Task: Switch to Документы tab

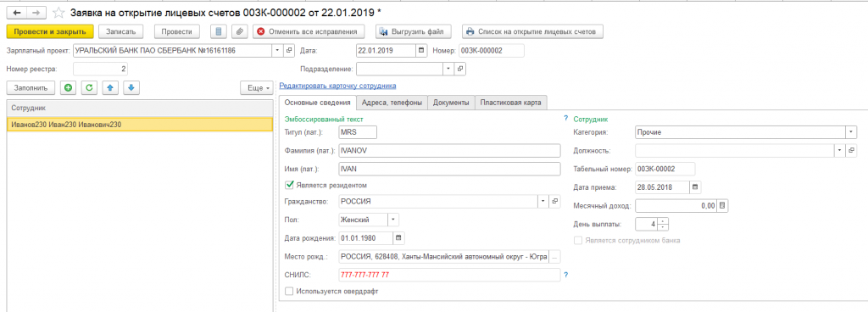Action: [451, 103]
